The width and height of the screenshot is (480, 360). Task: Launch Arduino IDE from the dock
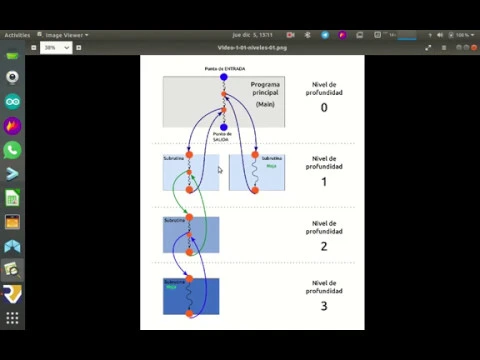13,102
